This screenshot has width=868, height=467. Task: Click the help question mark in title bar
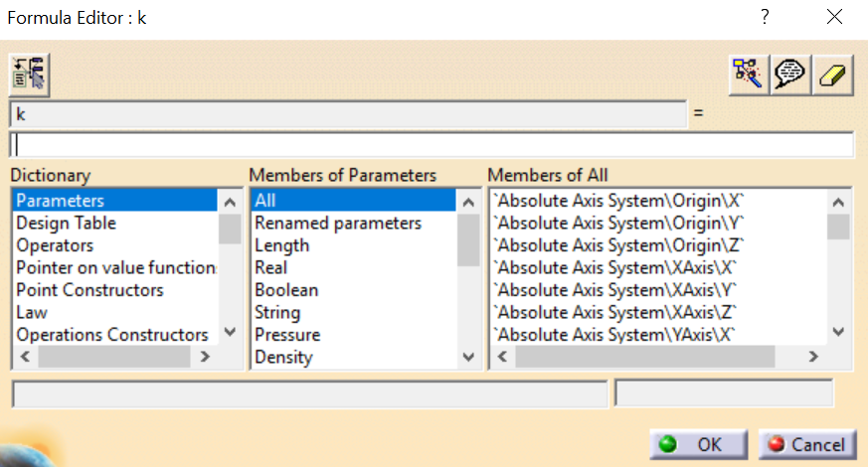[765, 17]
